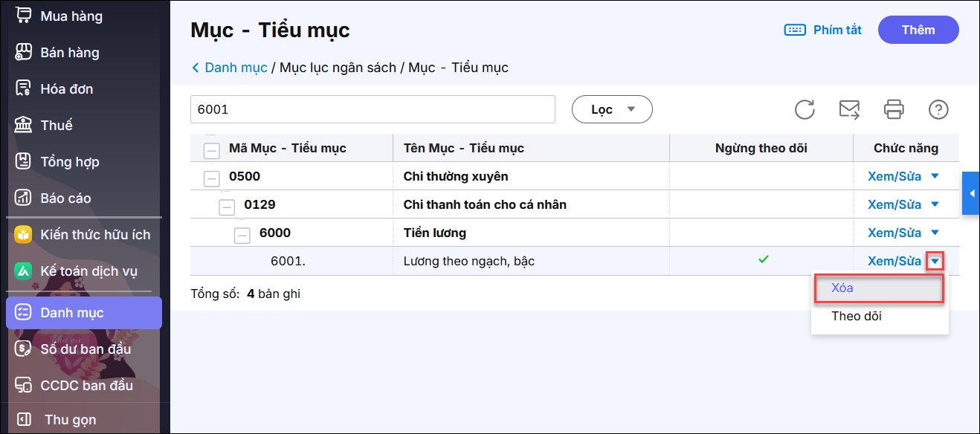Open the Thuế sidebar section
Screen dimensions: 980x434
pos(56,126)
